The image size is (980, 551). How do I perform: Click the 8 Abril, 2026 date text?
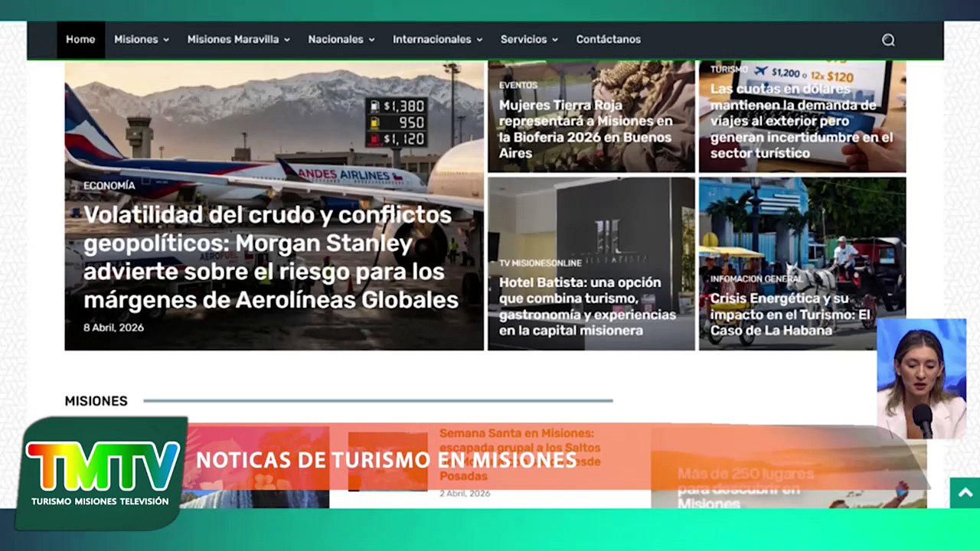pos(113,328)
